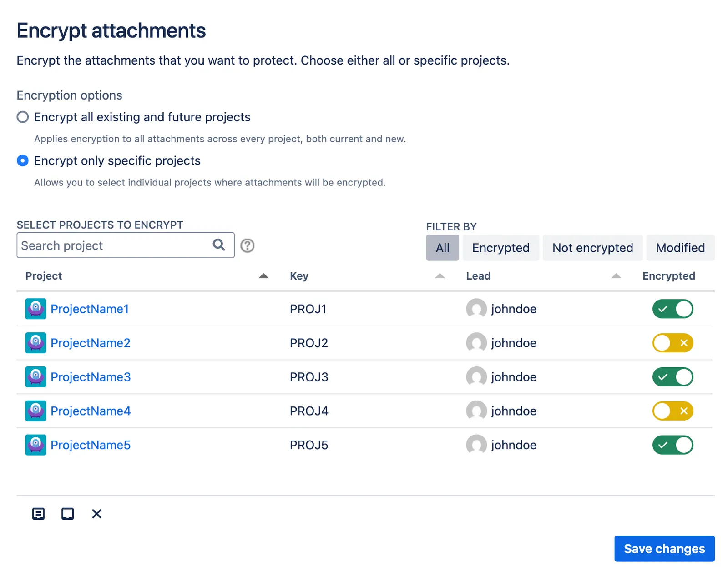Switch off encryption toggle for ProjectName5
Image resolution: width=728 pixels, height=581 pixels.
[672, 445]
